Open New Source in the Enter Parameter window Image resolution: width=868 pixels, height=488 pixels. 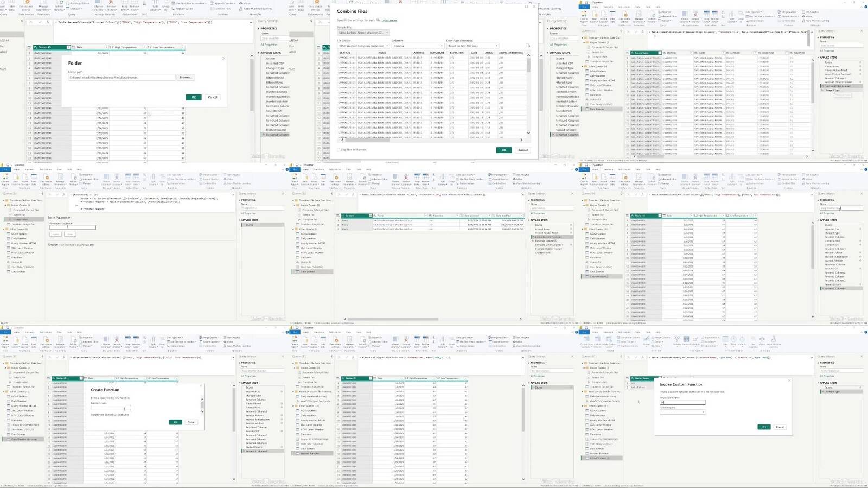point(16,179)
